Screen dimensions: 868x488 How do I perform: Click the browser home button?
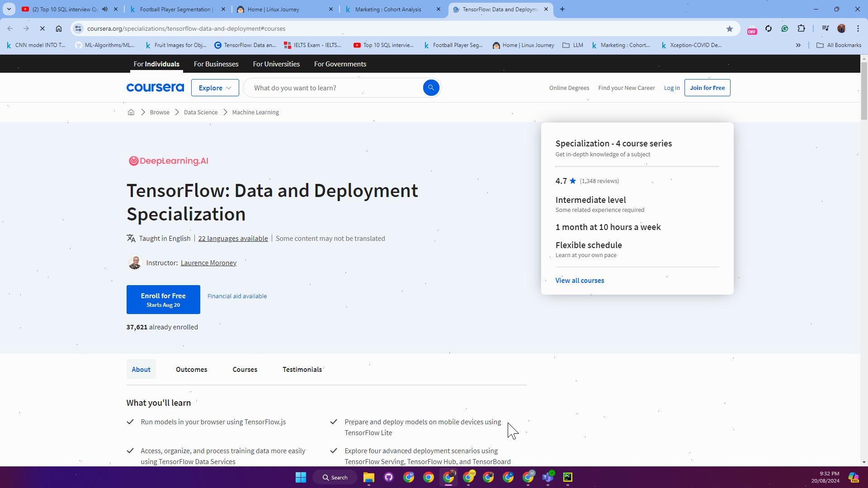coord(59,28)
